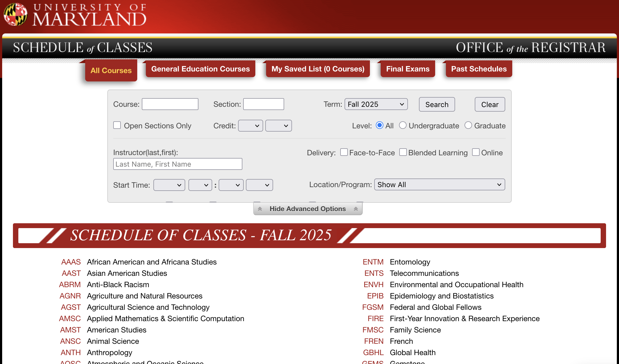
Task: Click into the Course input field
Action: pyautogui.click(x=170, y=104)
